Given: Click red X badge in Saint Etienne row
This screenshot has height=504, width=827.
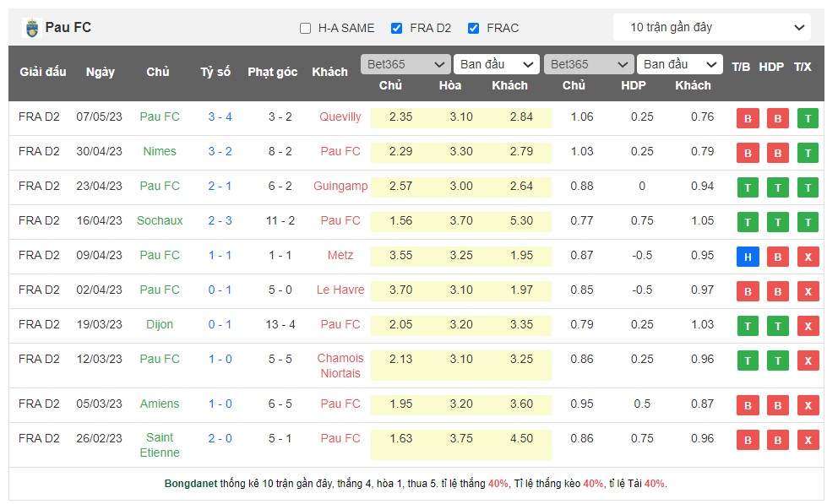Looking at the screenshot, I should click(808, 440).
